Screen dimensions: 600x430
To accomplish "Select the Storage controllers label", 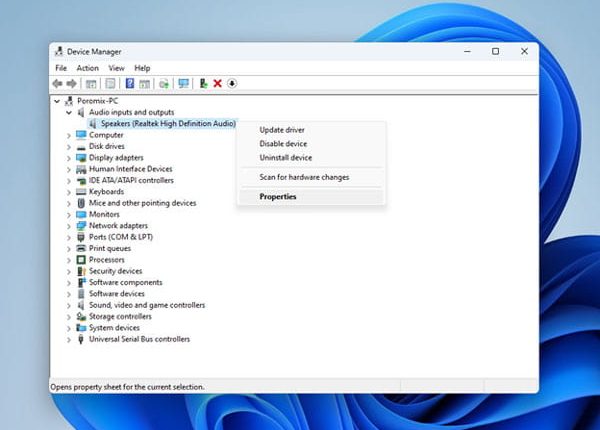I will [120, 316].
